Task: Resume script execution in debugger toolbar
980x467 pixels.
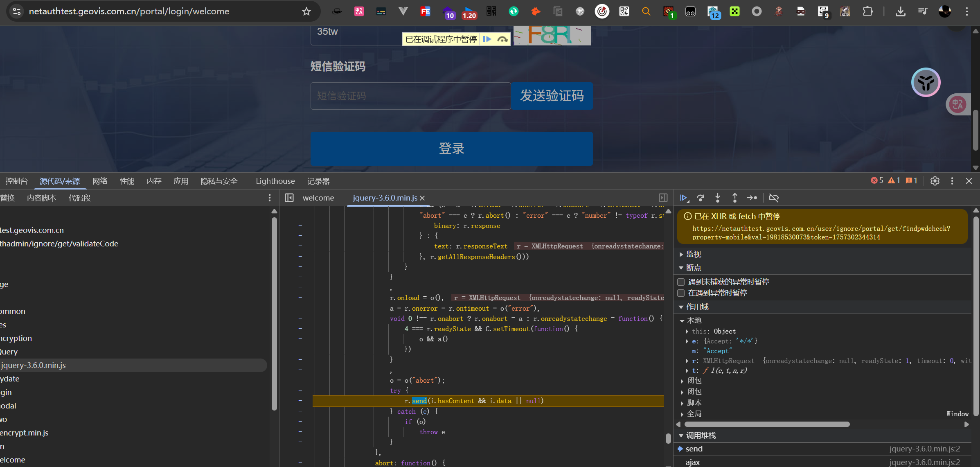Action: (683, 198)
